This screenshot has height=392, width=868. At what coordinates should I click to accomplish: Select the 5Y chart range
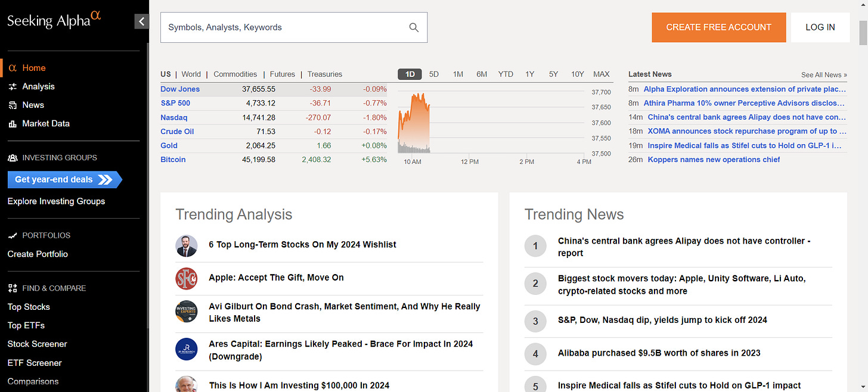554,74
